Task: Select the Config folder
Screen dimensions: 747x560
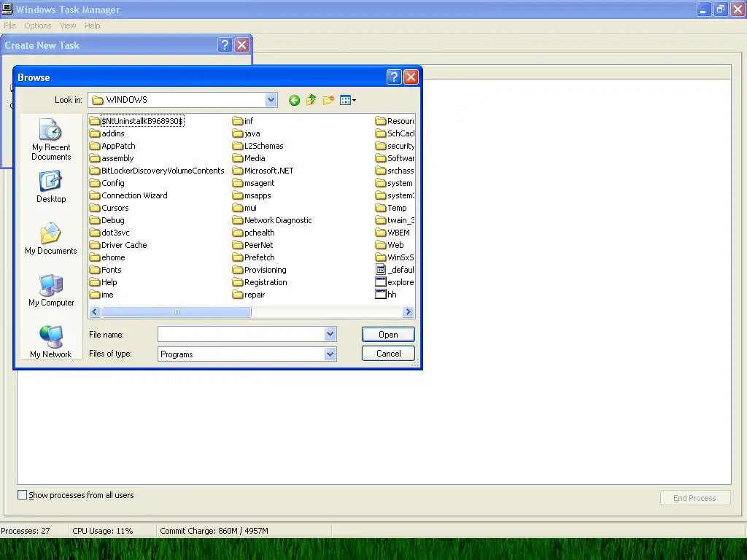Action: pos(107,183)
